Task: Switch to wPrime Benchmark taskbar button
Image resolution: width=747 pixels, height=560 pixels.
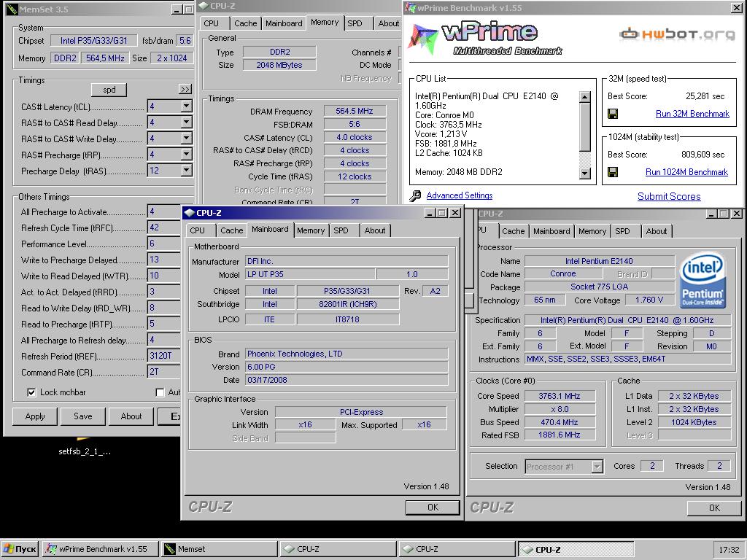Action: pos(101,549)
